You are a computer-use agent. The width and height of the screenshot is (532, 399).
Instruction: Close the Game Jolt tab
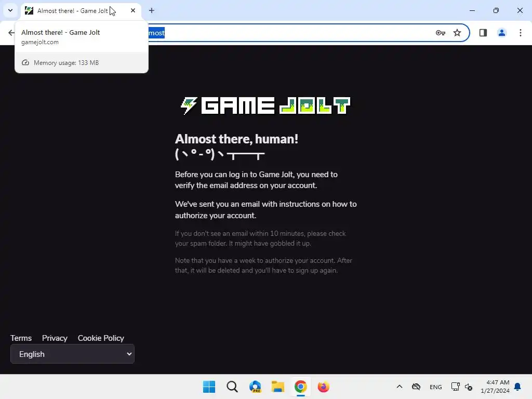point(133,10)
